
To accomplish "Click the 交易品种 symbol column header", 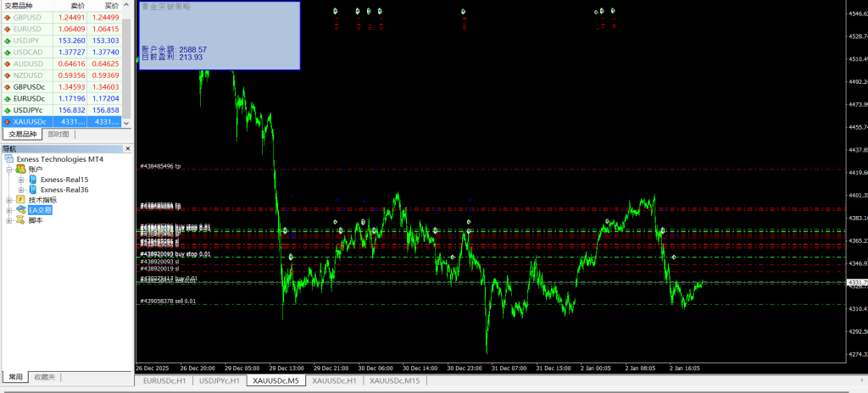I will (24, 6).
